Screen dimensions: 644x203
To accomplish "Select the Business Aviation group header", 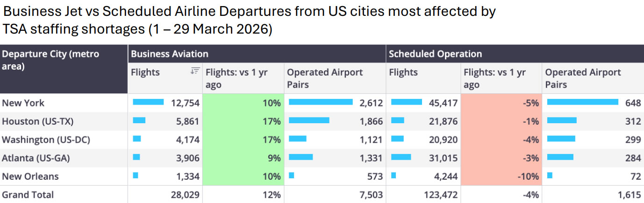I will pyautogui.click(x=170, y=54).
